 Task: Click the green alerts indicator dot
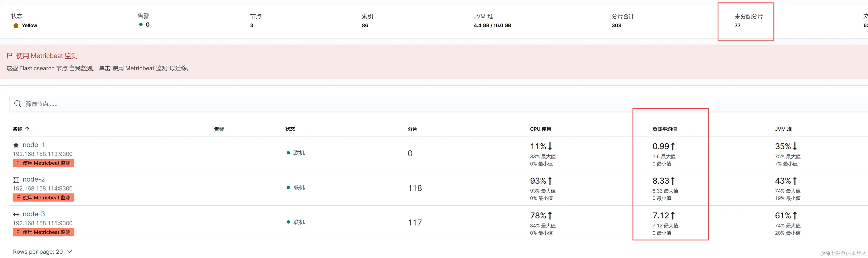pyautogui.click(x=141, y=25)
